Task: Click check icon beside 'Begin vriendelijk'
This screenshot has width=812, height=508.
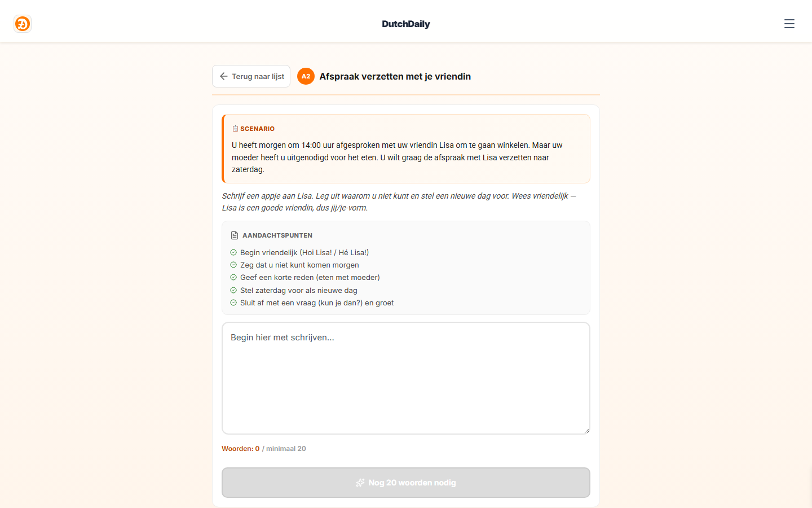Action: (233, 252)
